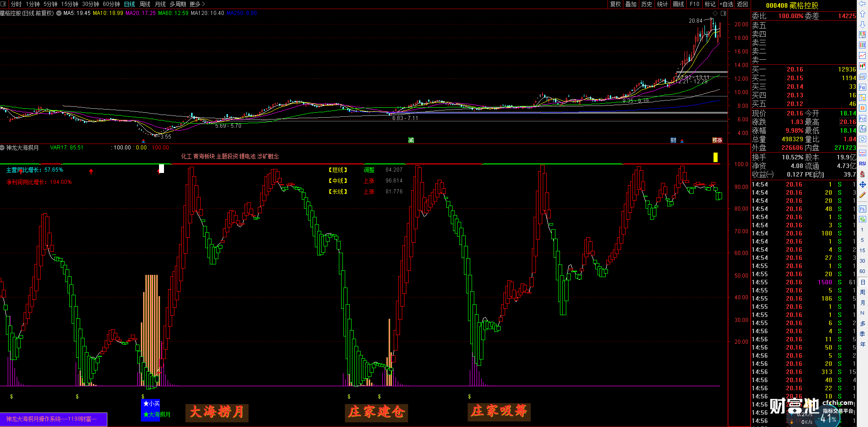Click the F10 info icon in right sidebar
Screen dimensions: 868x427
(x=862, y=87)
